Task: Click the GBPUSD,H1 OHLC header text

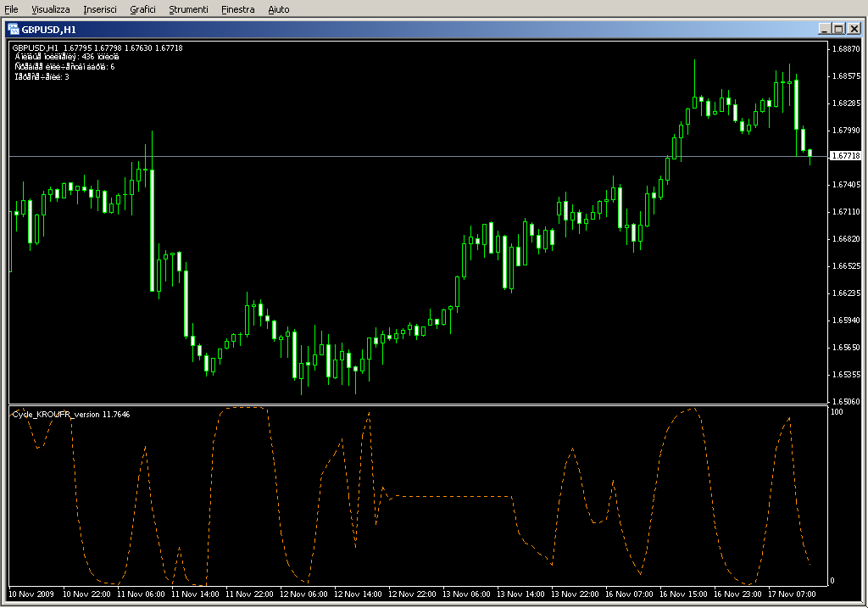Action: point(97,48)
